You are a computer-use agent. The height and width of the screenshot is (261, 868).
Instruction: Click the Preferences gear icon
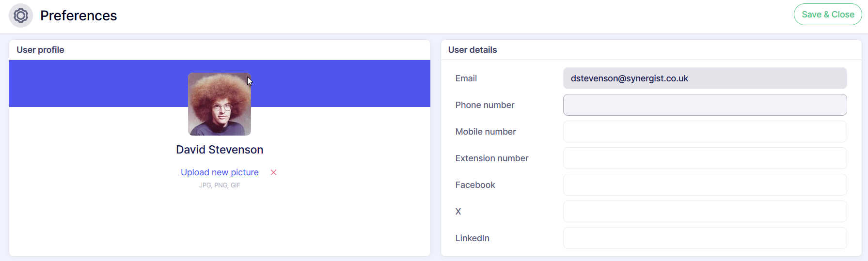tap(21, 15)
